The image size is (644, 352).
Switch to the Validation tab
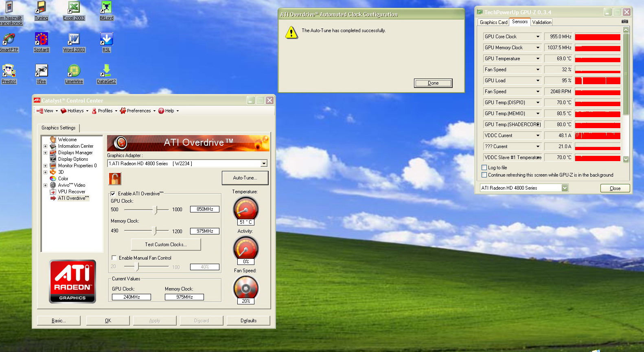coord(541,22)
